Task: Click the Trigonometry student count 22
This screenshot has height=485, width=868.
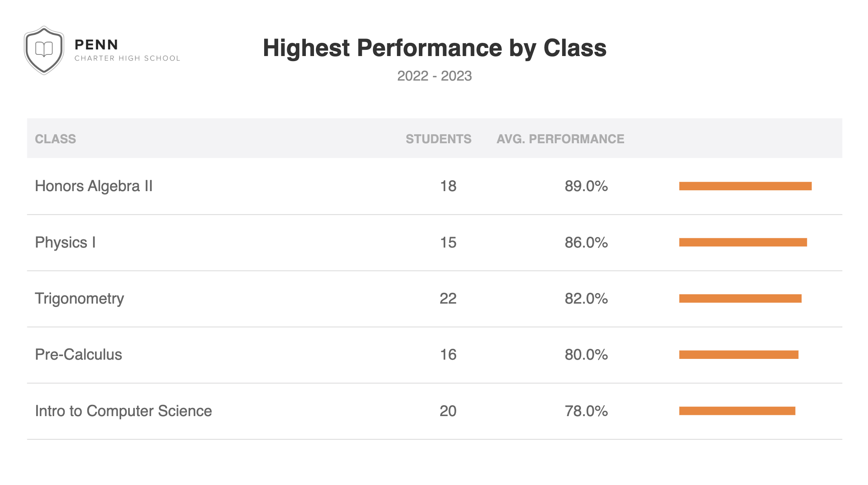Action: coord(448,299)
